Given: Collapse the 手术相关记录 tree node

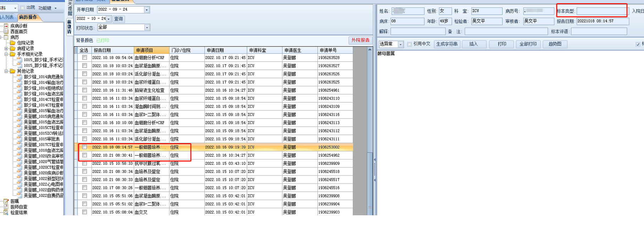Looking at the screenshot, I should [6, 54].
